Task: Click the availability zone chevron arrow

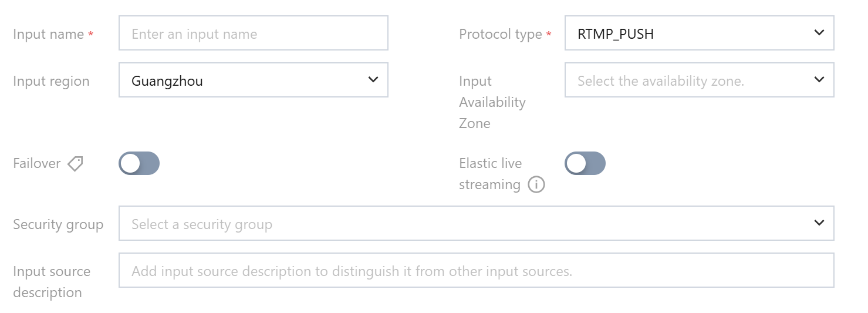Action: (x=820, y=80)
